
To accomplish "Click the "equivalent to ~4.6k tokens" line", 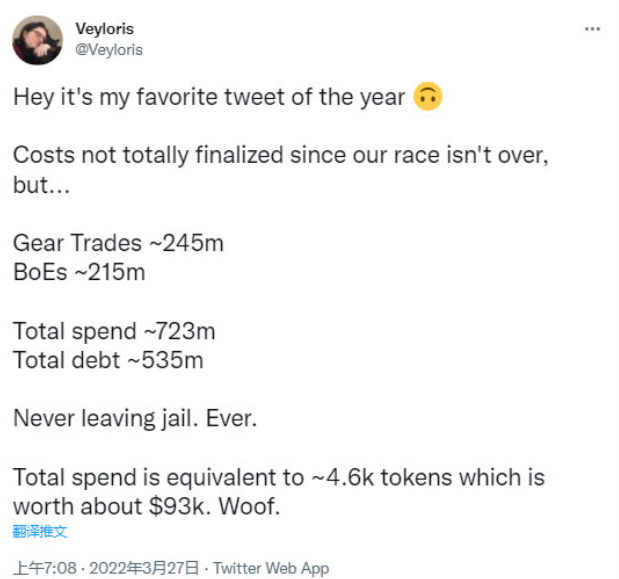I will click(279, 477).
